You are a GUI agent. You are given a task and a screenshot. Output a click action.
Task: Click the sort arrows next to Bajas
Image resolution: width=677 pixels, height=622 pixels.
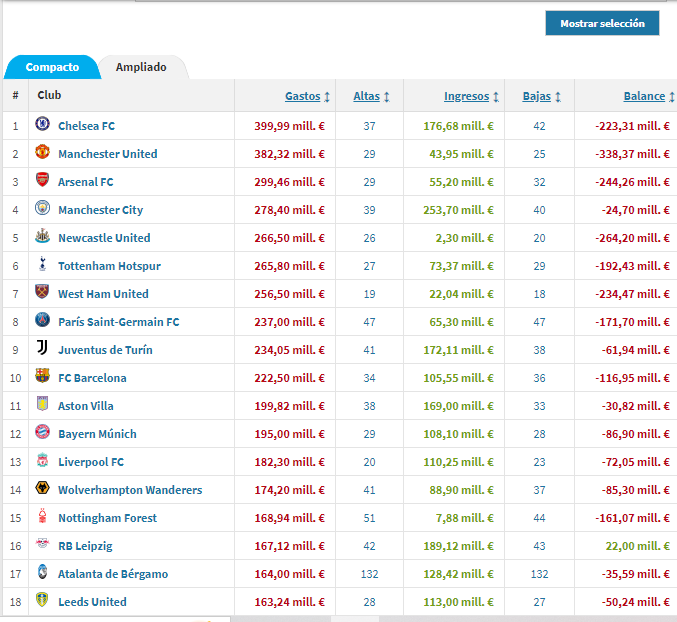point(558,97)
